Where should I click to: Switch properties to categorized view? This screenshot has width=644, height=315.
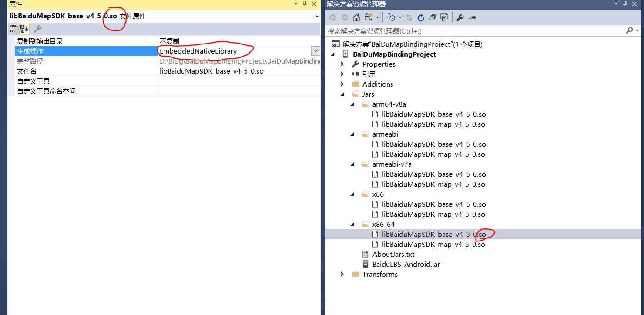[14, 29]
